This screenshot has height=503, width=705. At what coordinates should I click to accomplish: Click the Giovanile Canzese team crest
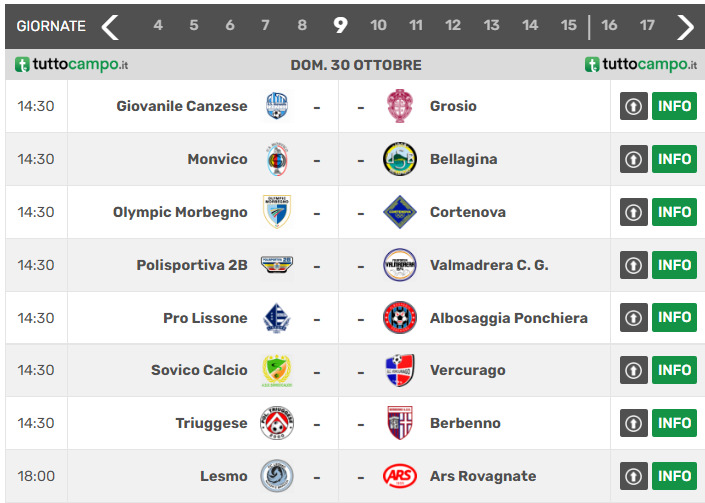click(277, 106)
